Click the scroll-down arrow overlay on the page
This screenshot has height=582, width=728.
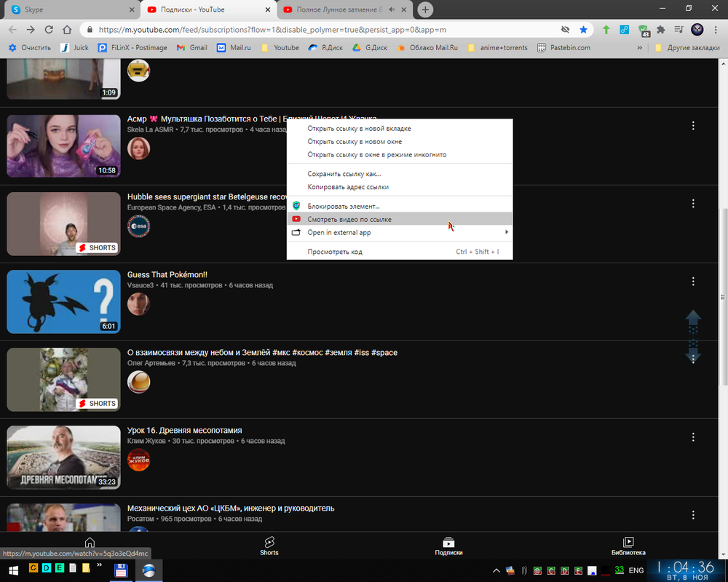(693, 355)
